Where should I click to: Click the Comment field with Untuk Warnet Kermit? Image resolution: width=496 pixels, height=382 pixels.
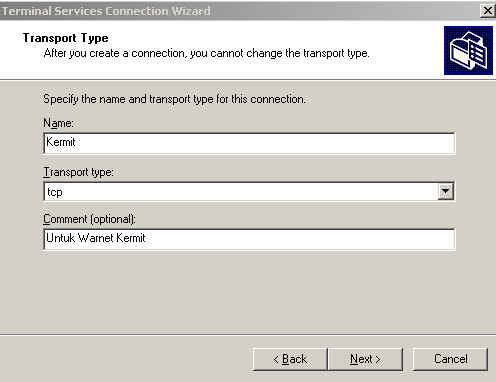click(x=249, y=239)
